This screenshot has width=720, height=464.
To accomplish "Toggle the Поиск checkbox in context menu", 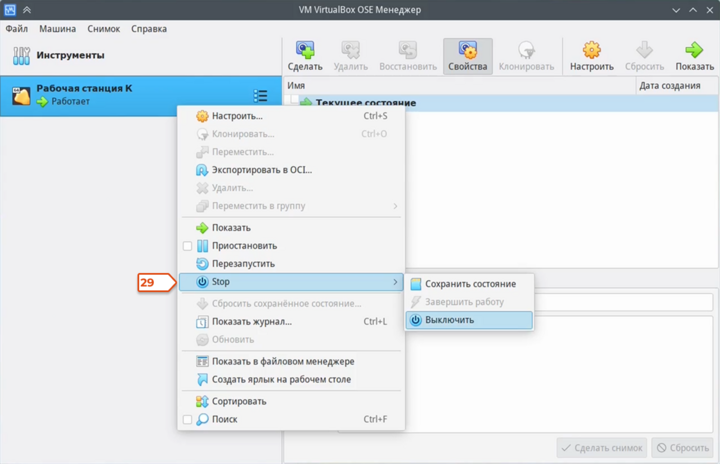I will 187,419.
